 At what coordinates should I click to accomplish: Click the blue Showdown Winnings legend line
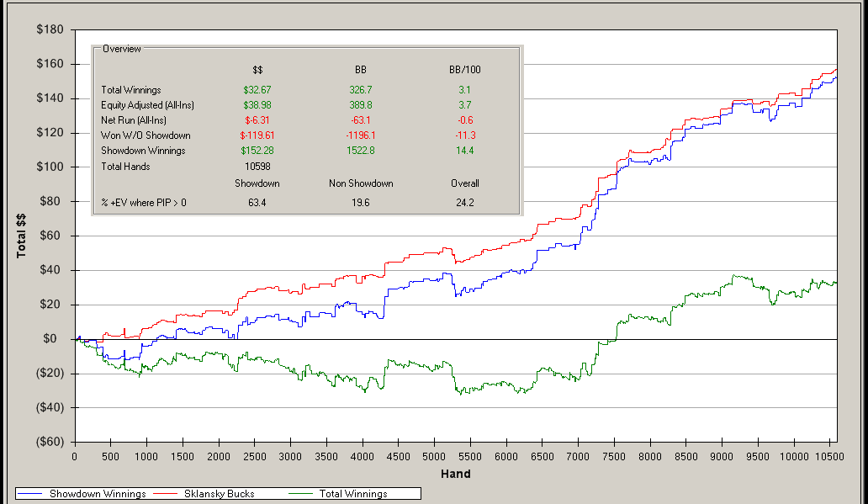pos(30,494)
